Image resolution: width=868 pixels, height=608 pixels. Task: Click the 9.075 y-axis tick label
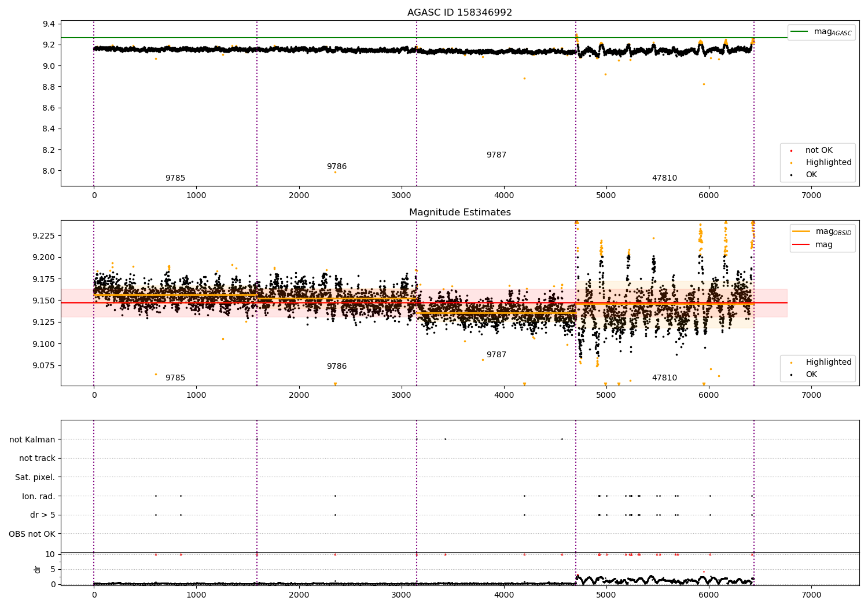click(44, 365)
